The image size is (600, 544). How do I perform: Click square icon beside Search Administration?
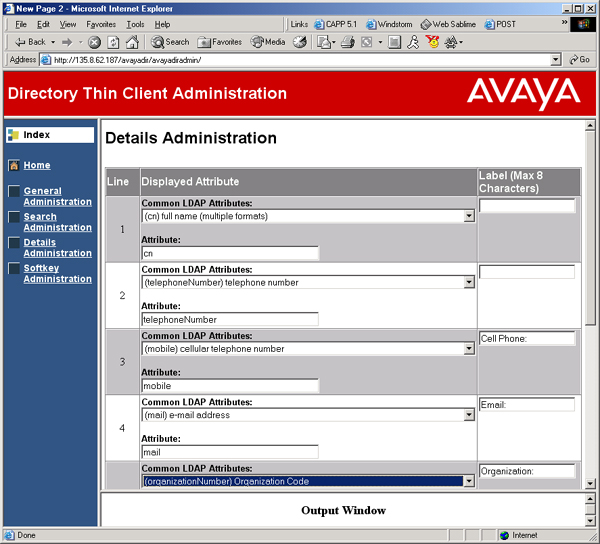pyautogui.click(x=14, y=217)
